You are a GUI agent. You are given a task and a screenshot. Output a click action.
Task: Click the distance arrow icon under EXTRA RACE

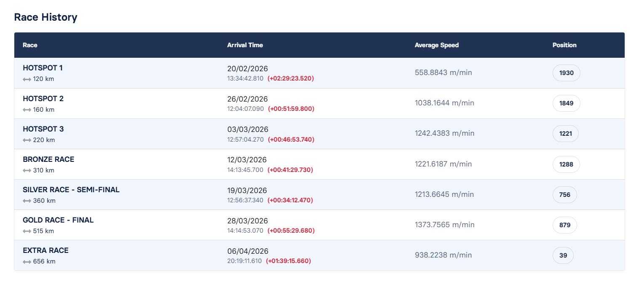pos(27,261)
